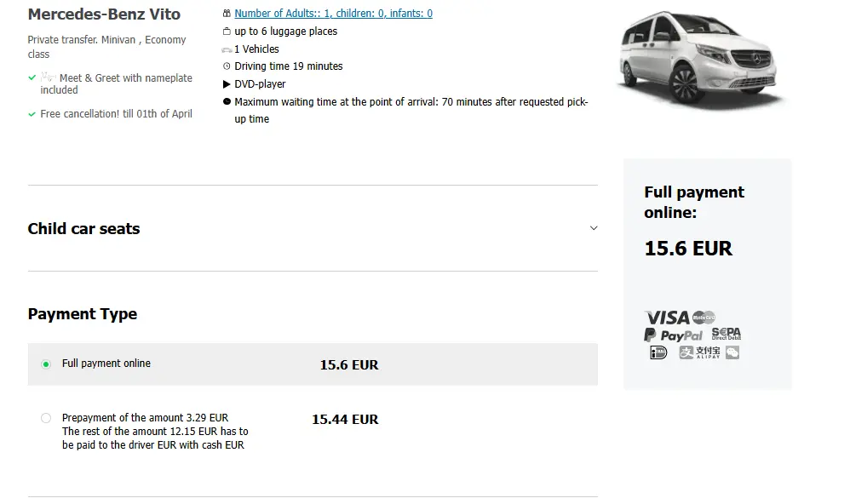Collapse the Payment Type section heading
Screen dimensions: 850x504
(x=83, y=313)
